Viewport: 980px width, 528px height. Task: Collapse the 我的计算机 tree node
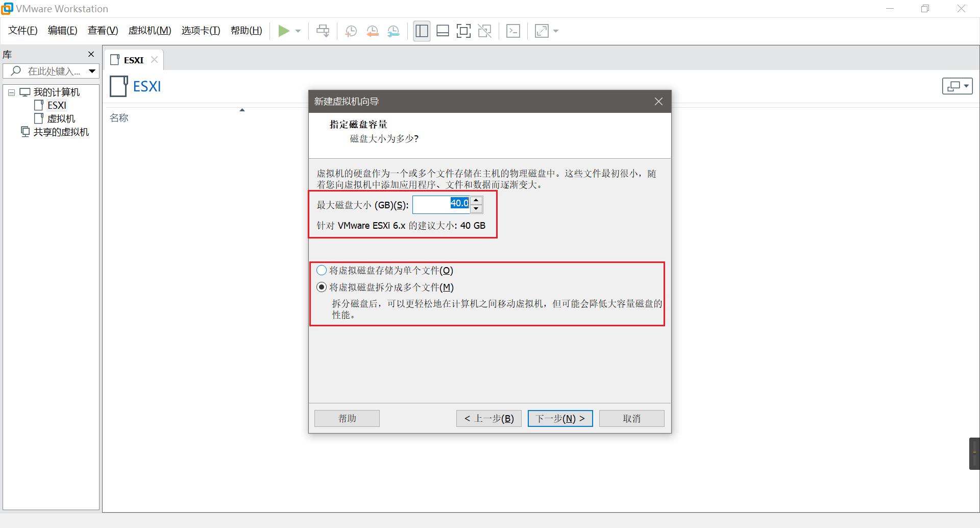coord(11,92)
